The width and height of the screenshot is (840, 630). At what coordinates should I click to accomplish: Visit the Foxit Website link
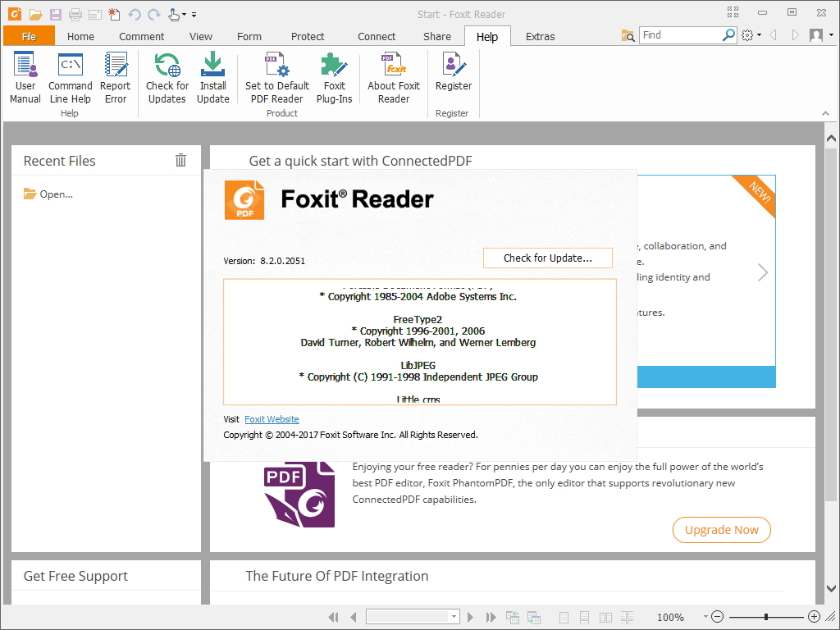tap(272, 418)
